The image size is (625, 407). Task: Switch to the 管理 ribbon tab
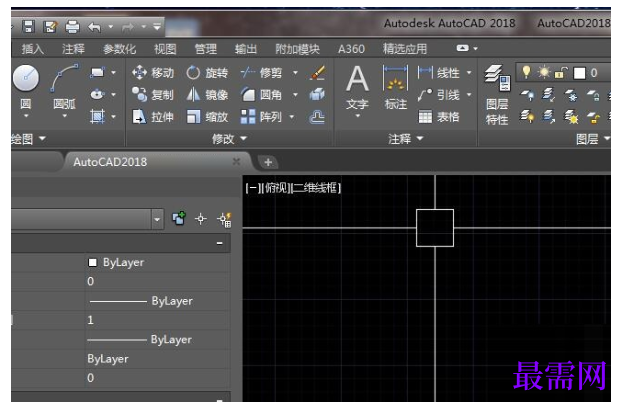click(x=206, y=49)
